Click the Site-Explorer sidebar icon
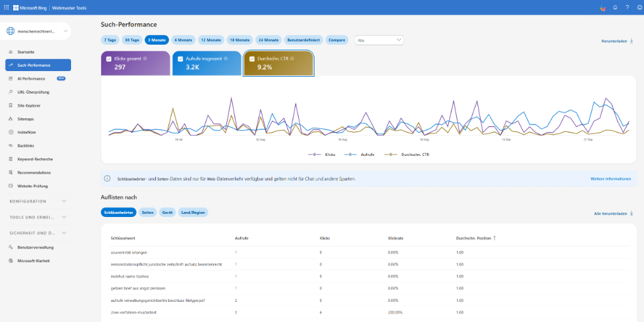The width and height of the screenshot is (644, 322). coord(10,106)
